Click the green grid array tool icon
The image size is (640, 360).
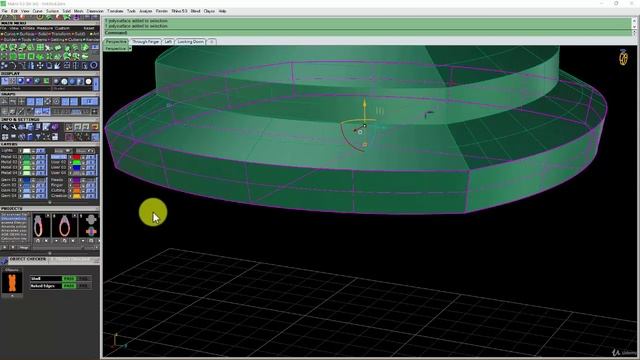pos(40,47)
